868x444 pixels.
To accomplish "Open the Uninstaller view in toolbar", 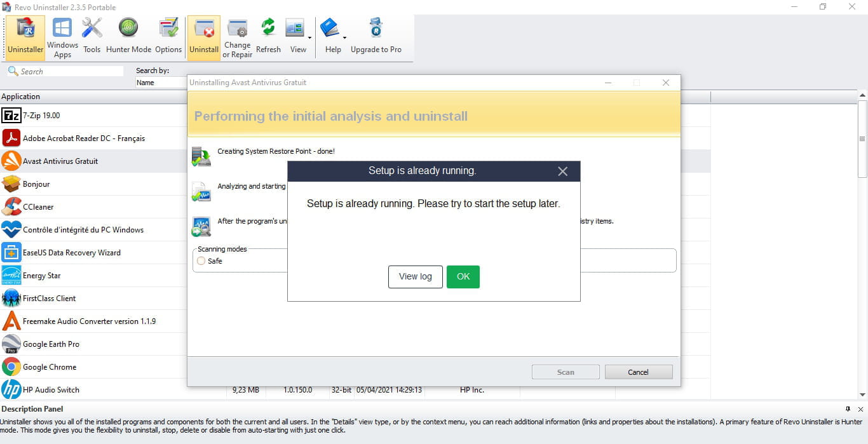I will pyautogui.click(x=25, y=38).
